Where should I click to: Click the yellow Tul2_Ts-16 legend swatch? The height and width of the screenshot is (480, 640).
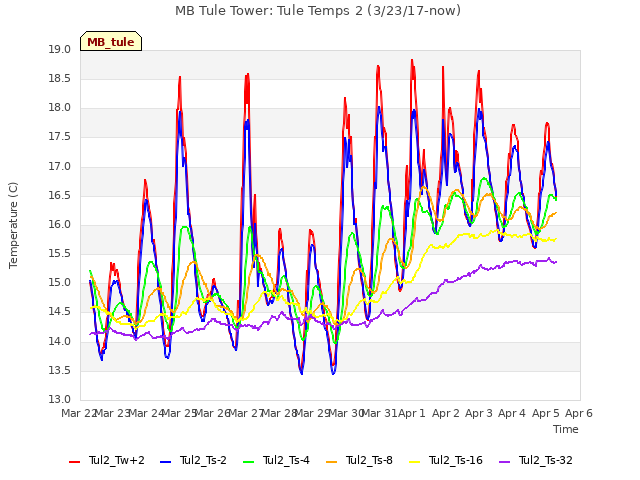414,462
